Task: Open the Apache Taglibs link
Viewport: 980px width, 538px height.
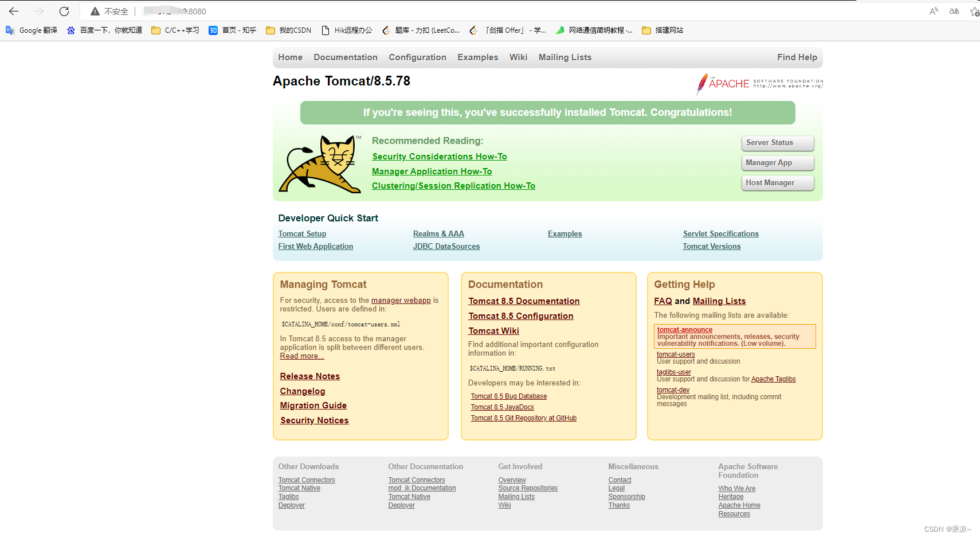Action: (x=774, y=379)
